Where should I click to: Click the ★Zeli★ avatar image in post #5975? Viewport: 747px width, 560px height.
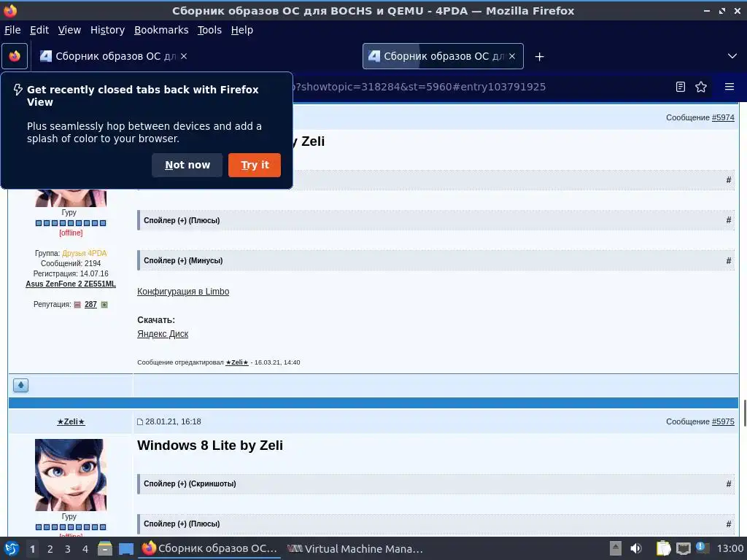(x=71, y=475)
